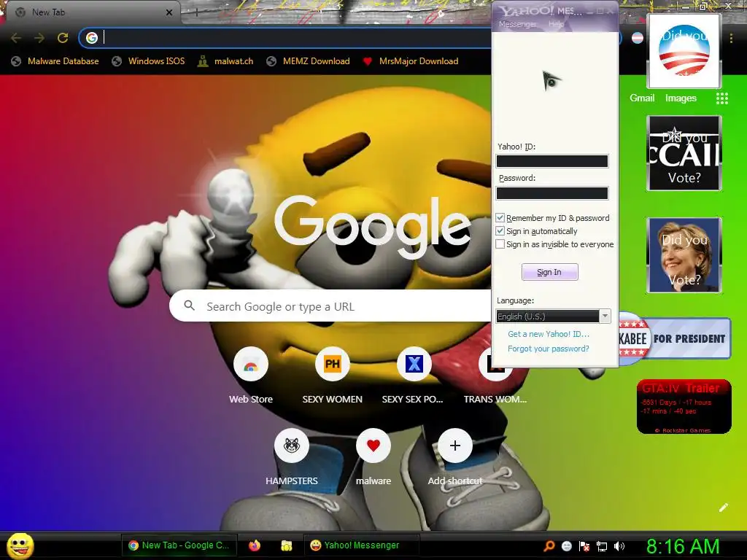
Task: Close the New Tab tab
Action: click(169, 12)
